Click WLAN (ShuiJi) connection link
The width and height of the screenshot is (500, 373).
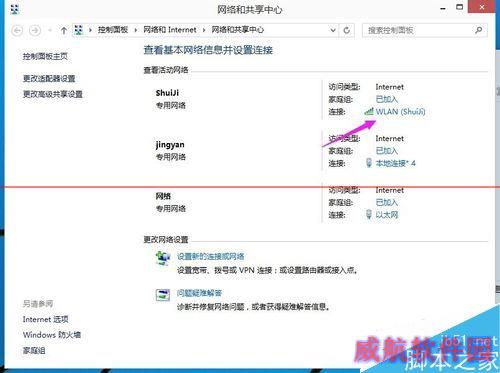400,112
